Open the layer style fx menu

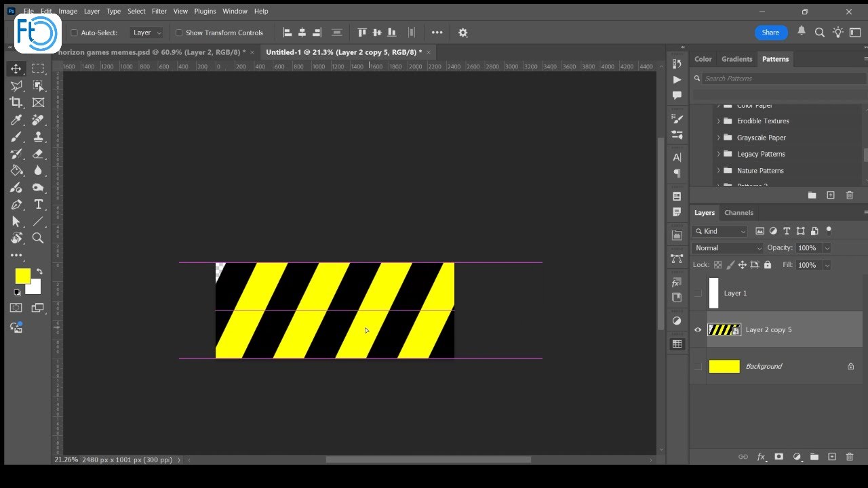click(761, 457)
